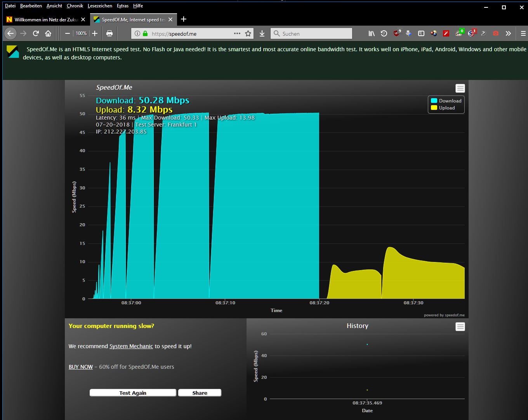Follow the System Mechanic link
Viewport: 528px width, 420px height.
click(x=131, y=346)
